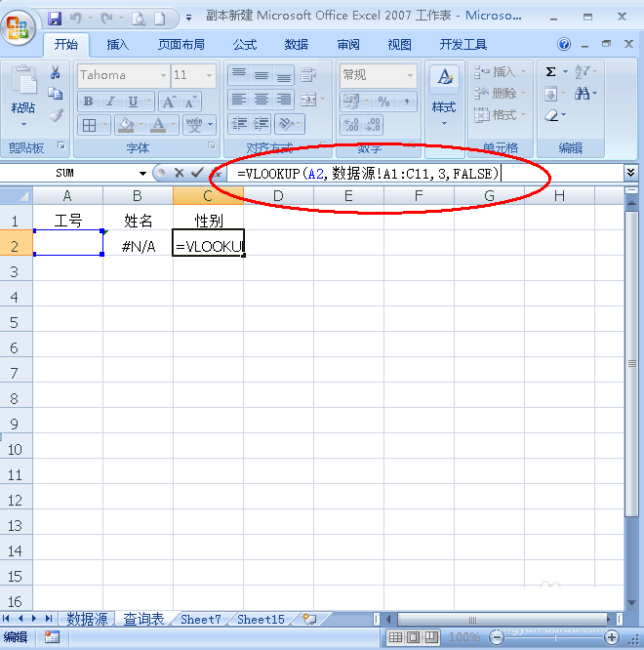
Task: Switch to the 审阅 ribbon tab
Action: (x=348, y=44)
